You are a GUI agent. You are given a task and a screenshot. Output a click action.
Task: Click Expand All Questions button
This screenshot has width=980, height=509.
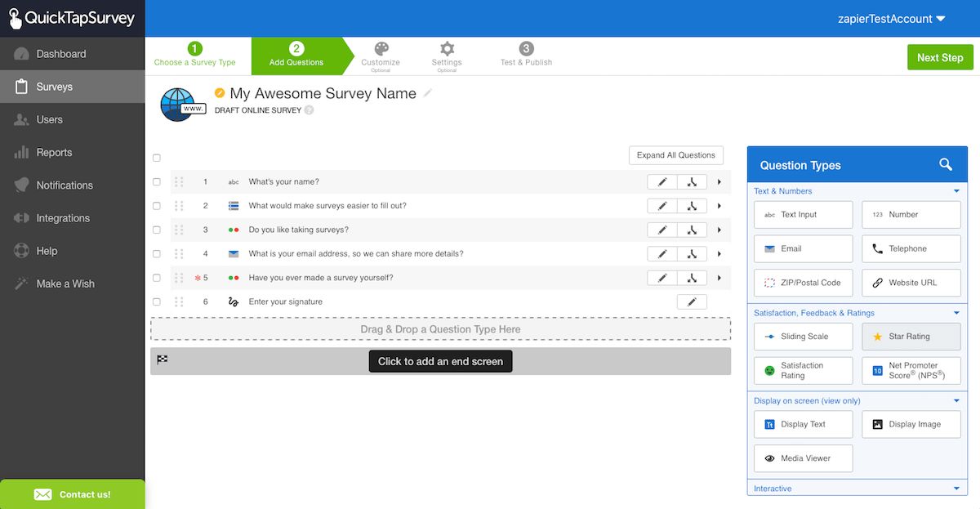tap(675, 155)
